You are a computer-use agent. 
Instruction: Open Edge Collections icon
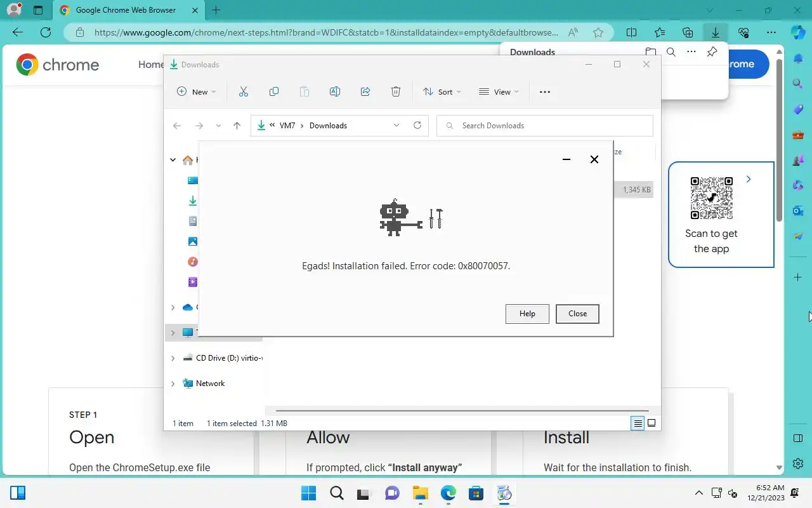point(688,32)
